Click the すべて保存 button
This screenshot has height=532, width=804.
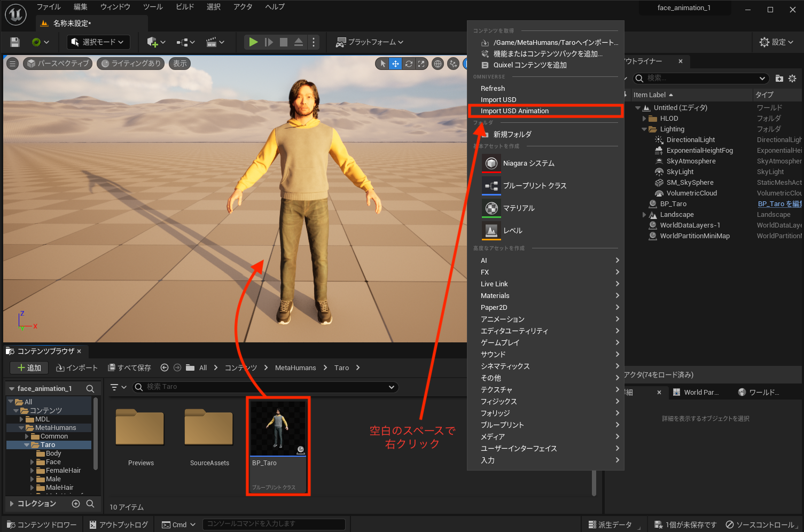[x=129, y=368]
